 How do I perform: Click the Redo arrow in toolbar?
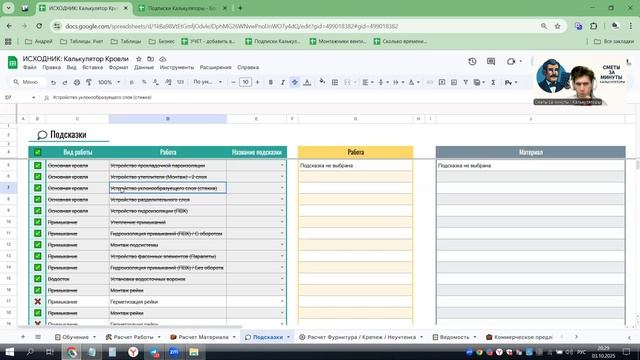pyautogui.click(x=64, y=82)
